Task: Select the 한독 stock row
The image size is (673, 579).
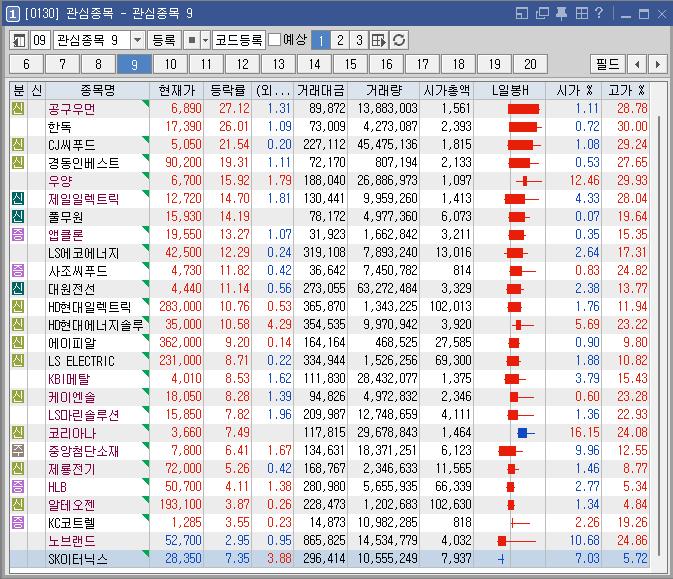Action: click(x=330, y=127)
